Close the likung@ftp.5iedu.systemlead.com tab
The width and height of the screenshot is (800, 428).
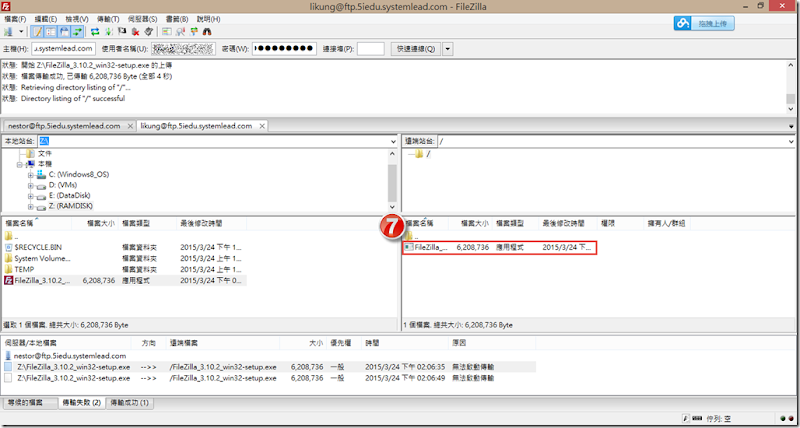click(262, 126)
